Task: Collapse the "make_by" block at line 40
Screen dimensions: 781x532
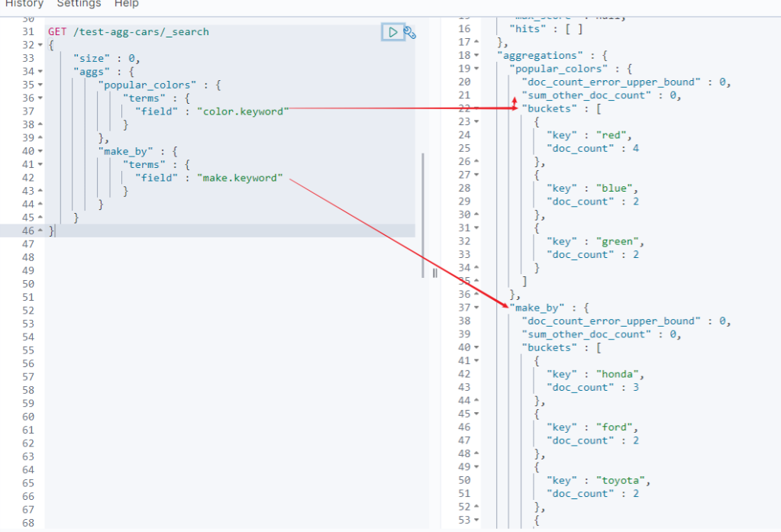Action: coord(40,151)
